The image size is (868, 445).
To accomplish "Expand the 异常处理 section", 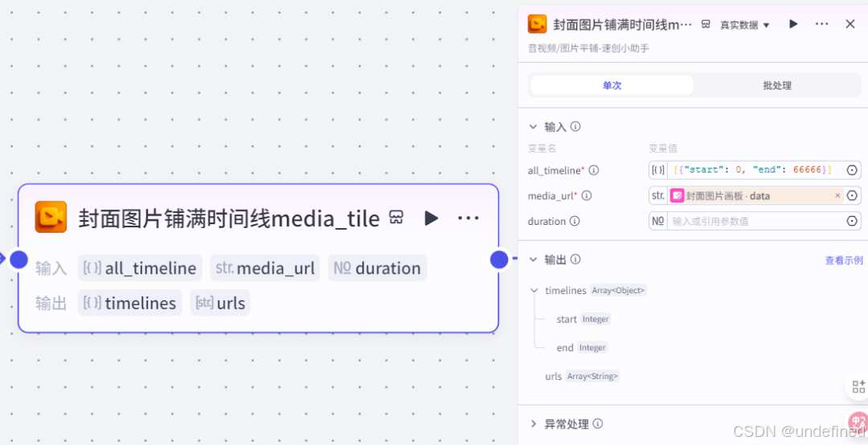I will 534,424.
